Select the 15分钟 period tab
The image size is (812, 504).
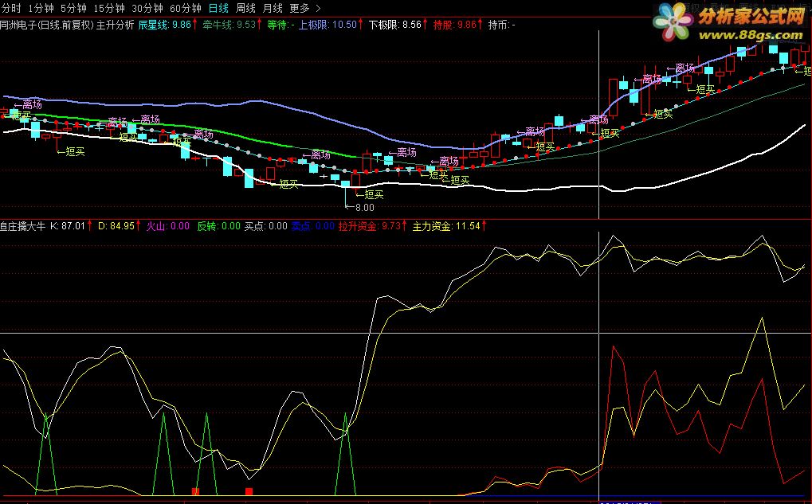pyautogui.click(x=109, y=8)
